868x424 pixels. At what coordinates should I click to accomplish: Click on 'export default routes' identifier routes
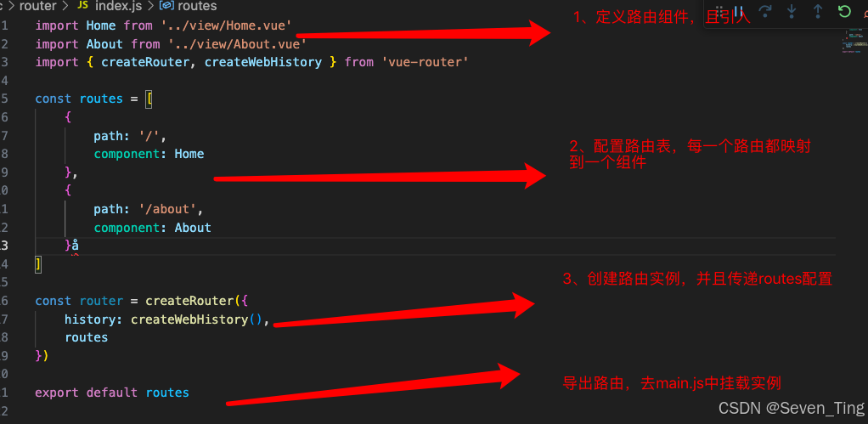tap(167, 393)
